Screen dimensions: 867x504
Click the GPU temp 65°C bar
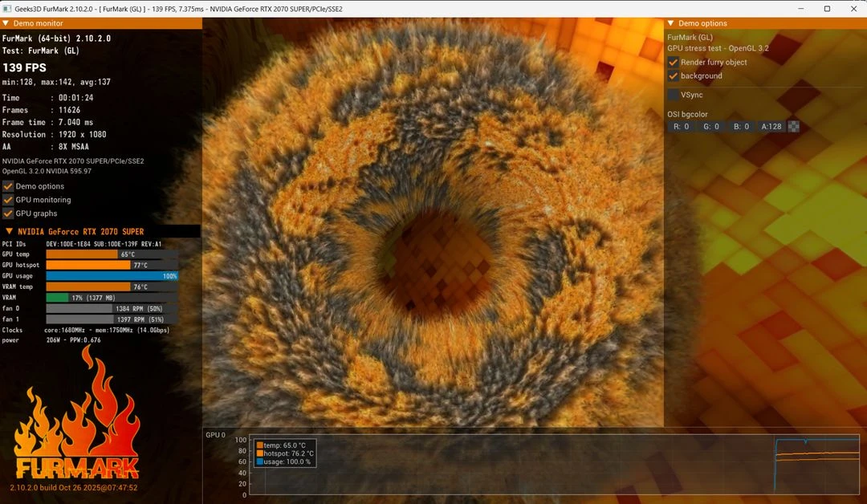pyautogui.click(x=112, y=254)
